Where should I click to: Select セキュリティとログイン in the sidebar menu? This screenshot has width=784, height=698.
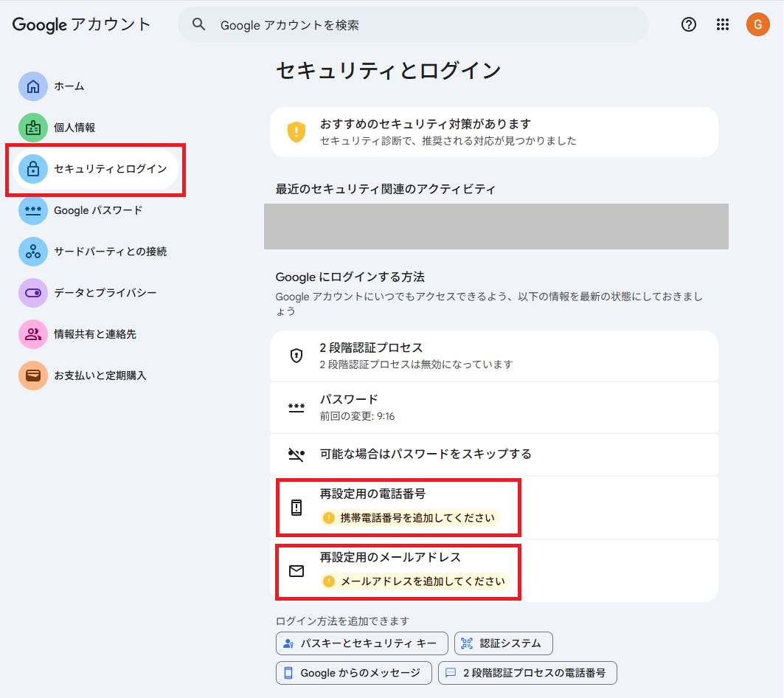tap(110, 169)
